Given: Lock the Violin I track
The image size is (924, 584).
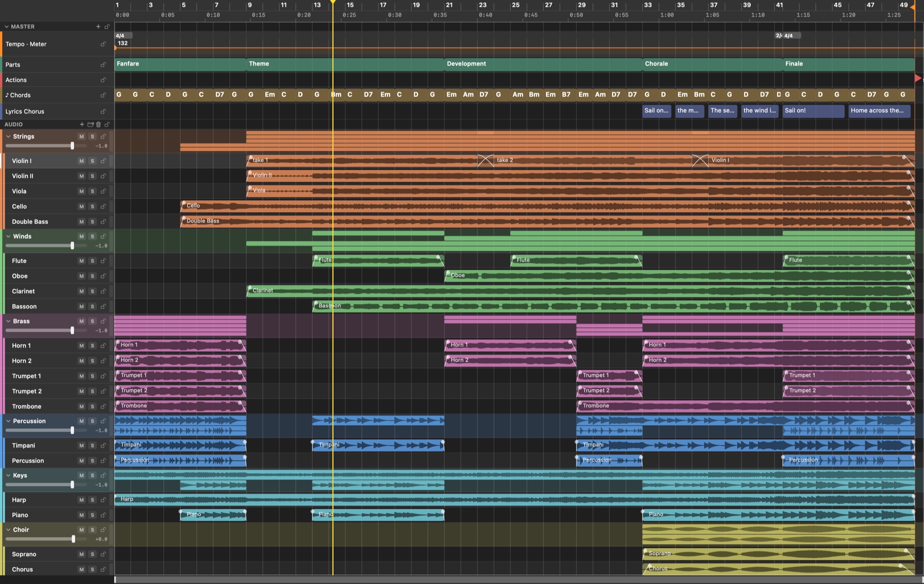Looking at the screenshot, I should click(103, 161).
